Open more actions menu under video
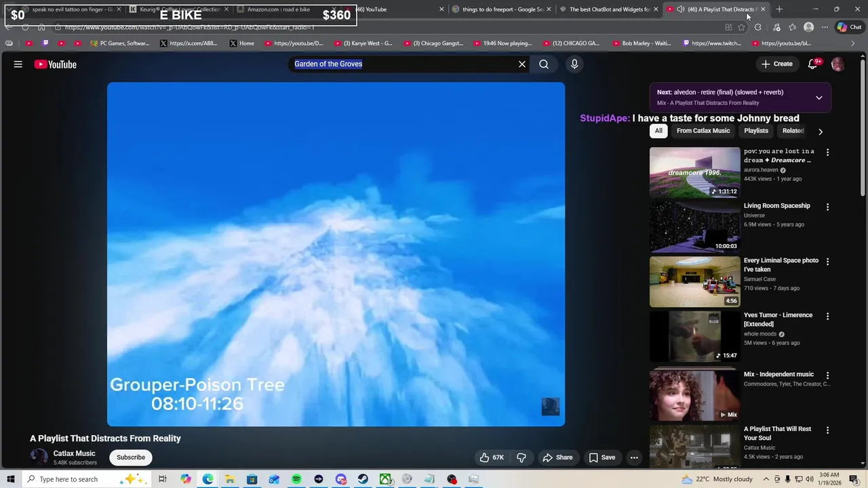868x488 pixels. [634, 457]
